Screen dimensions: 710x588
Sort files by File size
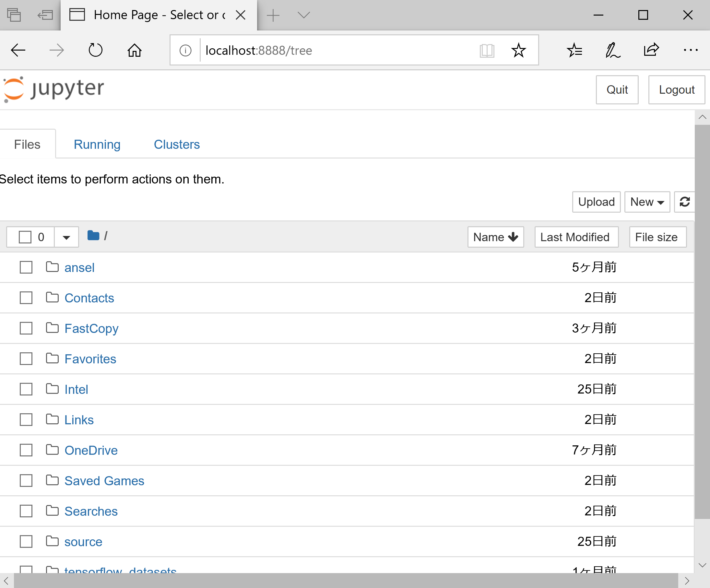tap(657, 237)
